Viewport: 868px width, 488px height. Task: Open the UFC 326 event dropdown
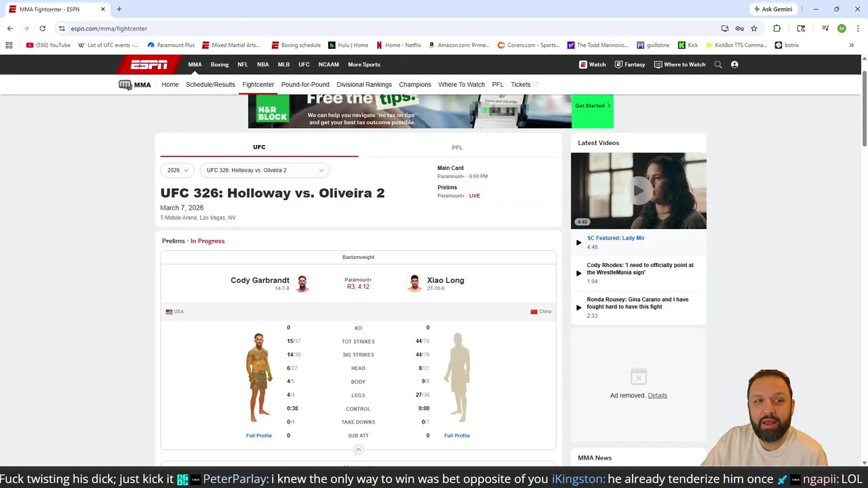(x=264, y=170)
